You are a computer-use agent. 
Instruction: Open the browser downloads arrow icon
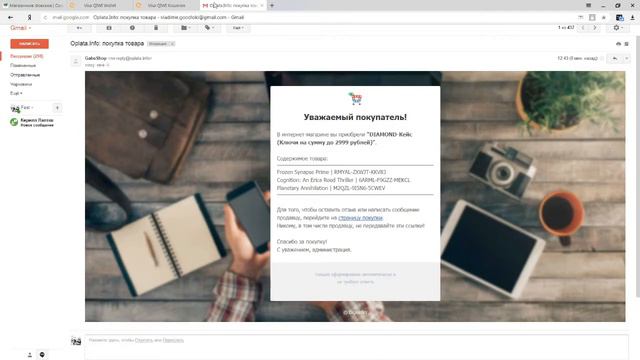pyautogui.click(x=633, y=18)
